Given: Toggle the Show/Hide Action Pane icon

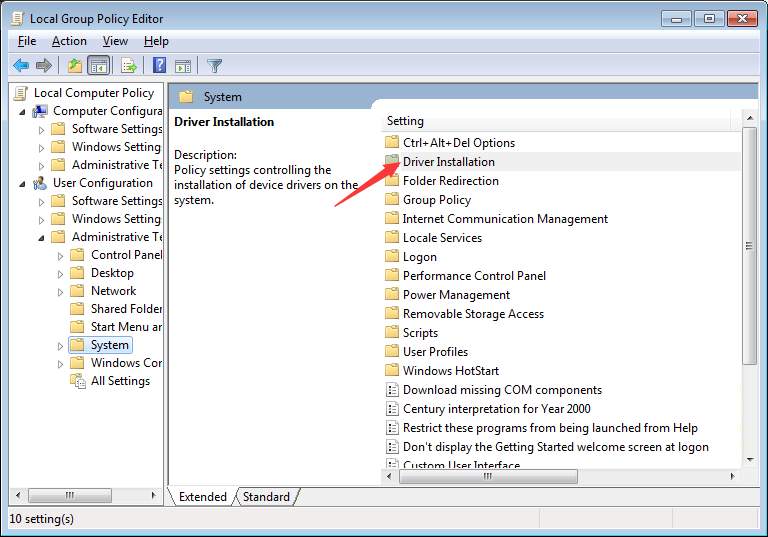Looking at the screenshot, I should pyautogui.click(x=183, y=65).
